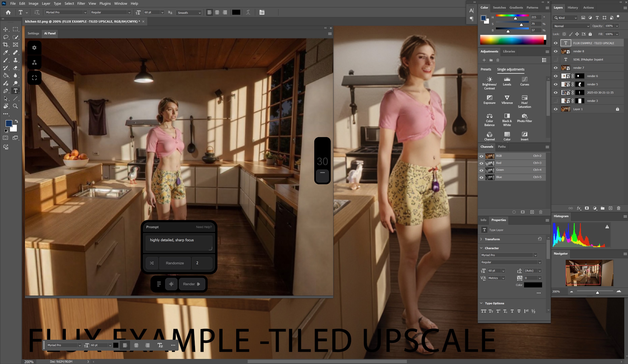628x364 pixels.
Task: Expand the Transform section in Properties
Action: pyautogui.click(x=481, y=239)
